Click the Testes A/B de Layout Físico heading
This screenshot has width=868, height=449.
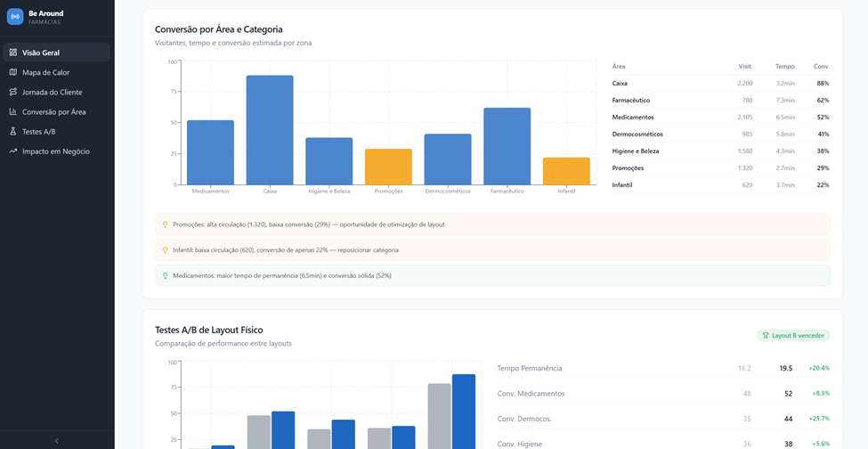(209, 330)
